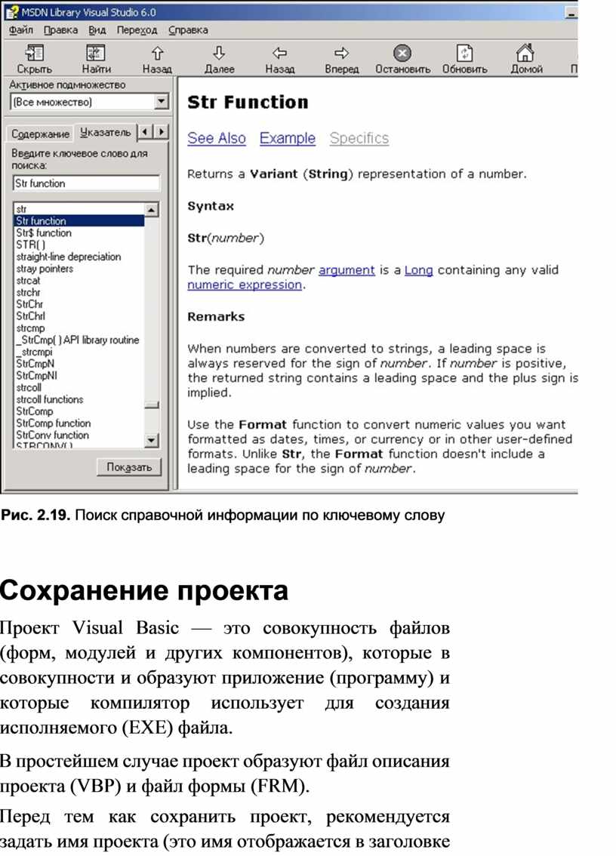Minimize the MSDN Library window
This screenshot has width=616, height=856.
tap(571, 13)
